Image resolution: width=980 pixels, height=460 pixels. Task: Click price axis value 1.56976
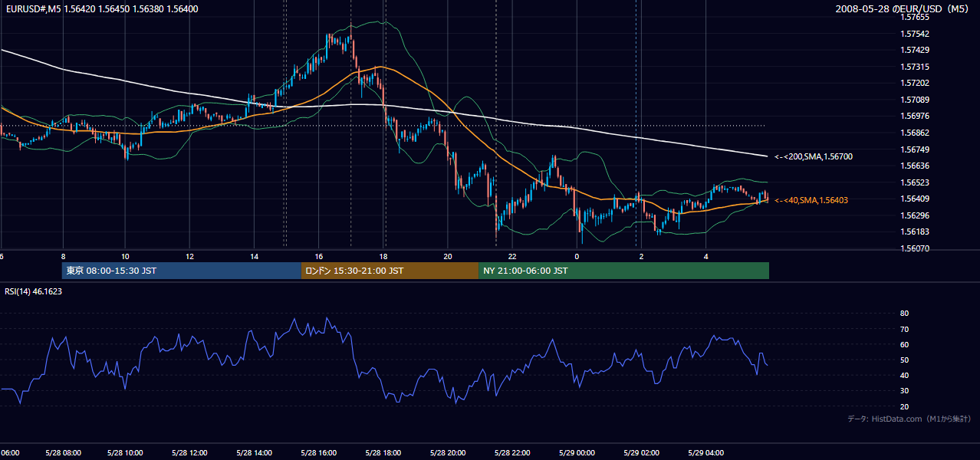[x=914, y=116]
